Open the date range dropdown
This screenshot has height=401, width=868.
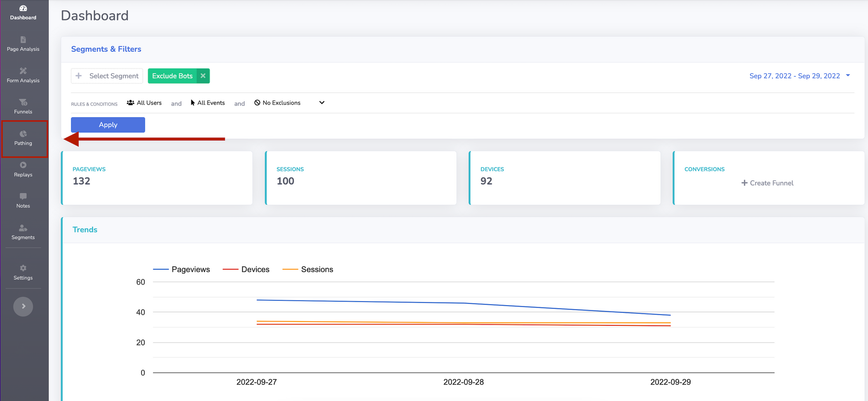pyautogui.click(x=799, y=76)
